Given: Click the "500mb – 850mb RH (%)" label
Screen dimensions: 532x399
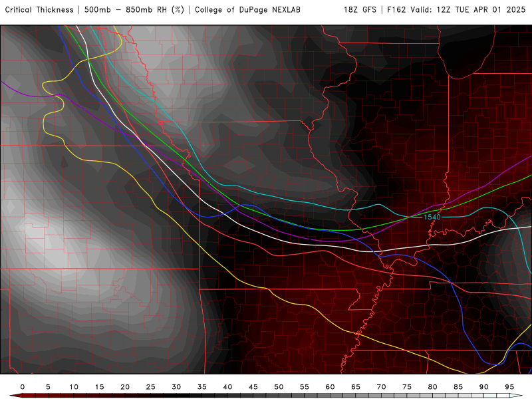Looking at the screenshot, I should coord(134,10).
